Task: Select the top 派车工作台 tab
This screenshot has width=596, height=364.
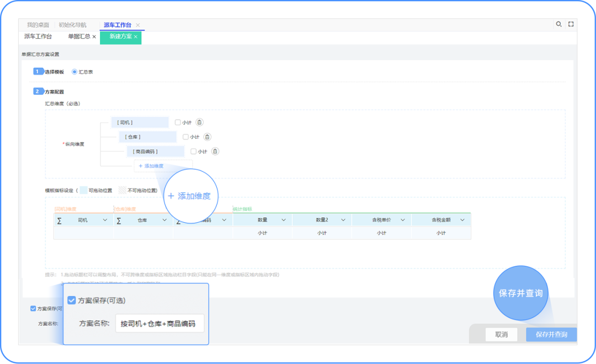Action: pos(118,25)
